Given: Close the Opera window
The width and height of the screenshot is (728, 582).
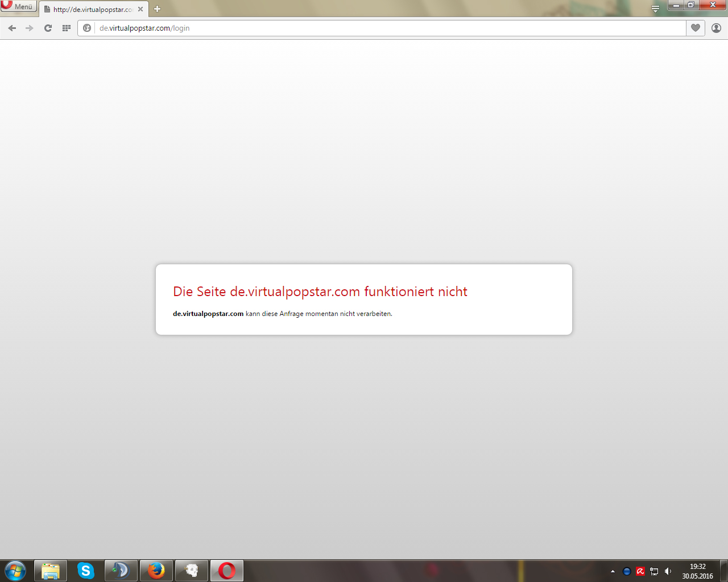Looking at the screenshot, I should [x=713, y=5].
